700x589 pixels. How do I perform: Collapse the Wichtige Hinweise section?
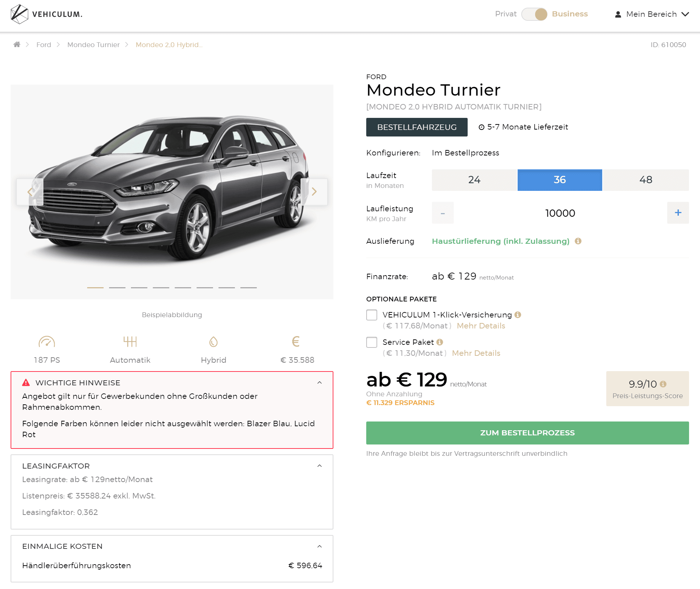[320, 382]
